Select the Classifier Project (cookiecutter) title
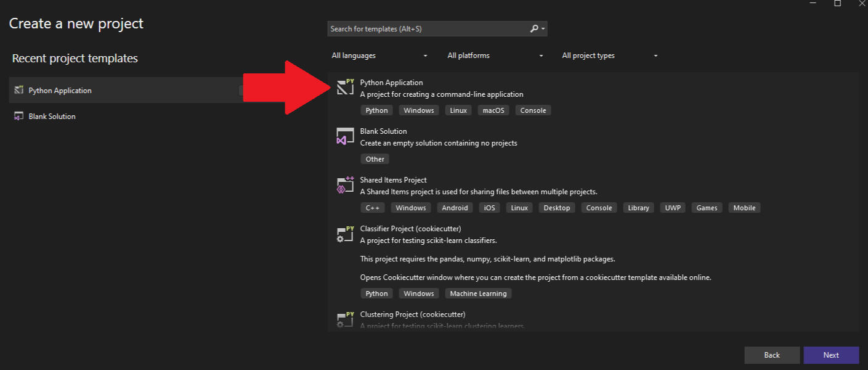868x370 pixels. pyautogui.click(x=410, y=229)
